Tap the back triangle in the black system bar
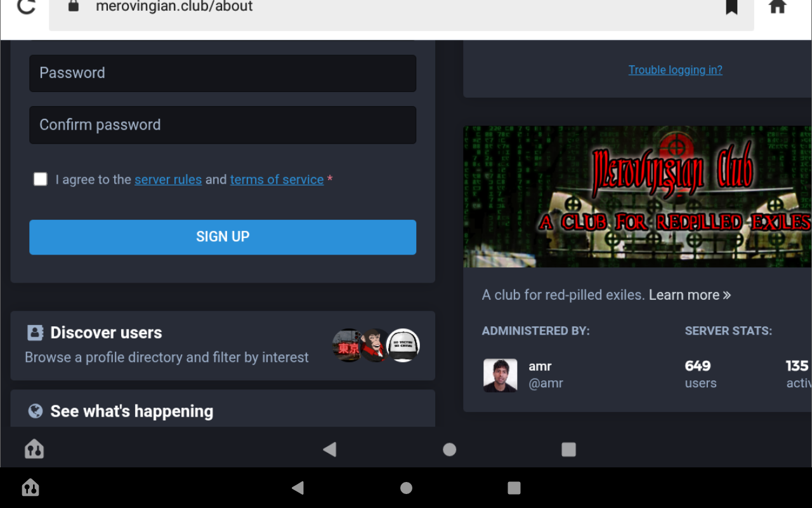 pyautogui.click(x=298, y=488)
